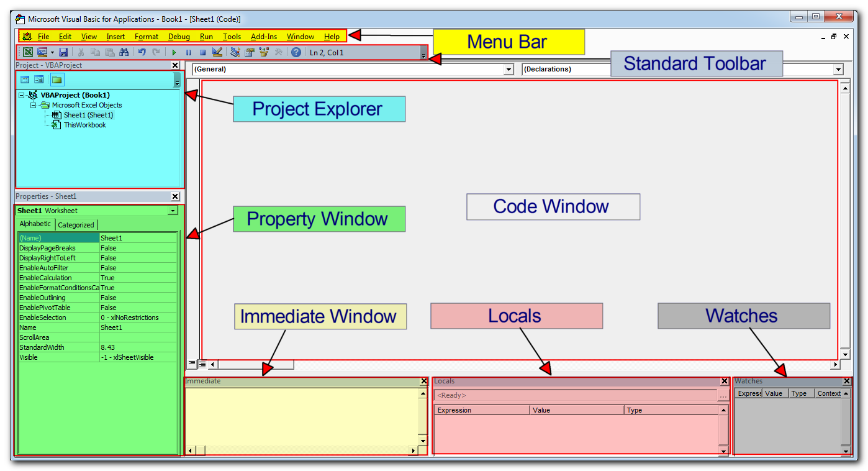
Task: Open the Insert menu
Action: [x=115, y=37]
